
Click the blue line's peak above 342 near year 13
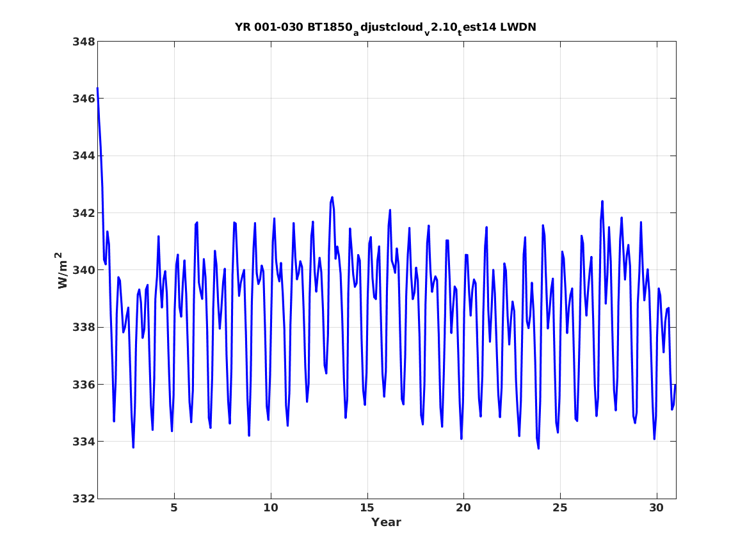332,197
